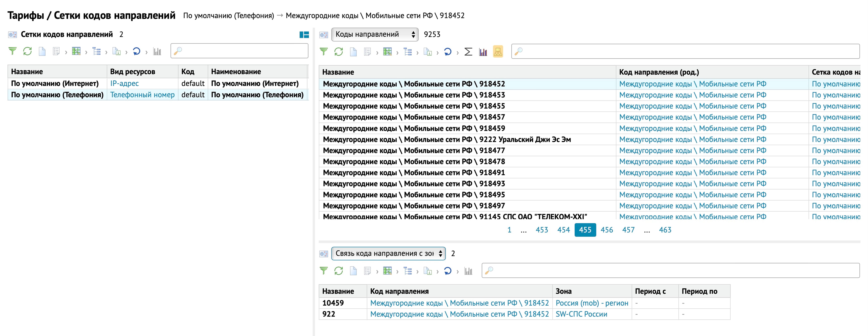
Task: Select row По умолчанию (Интернет)
Action: (x=158, y=83)
